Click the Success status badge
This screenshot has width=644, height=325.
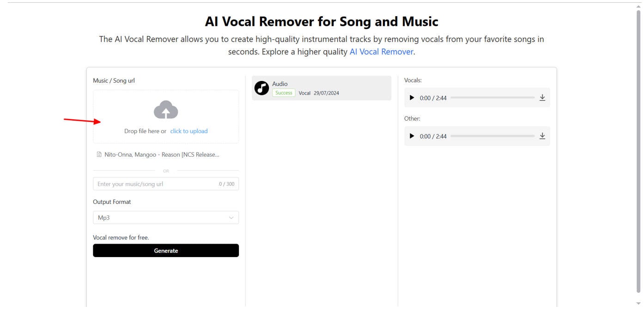(x=284, y=93)
